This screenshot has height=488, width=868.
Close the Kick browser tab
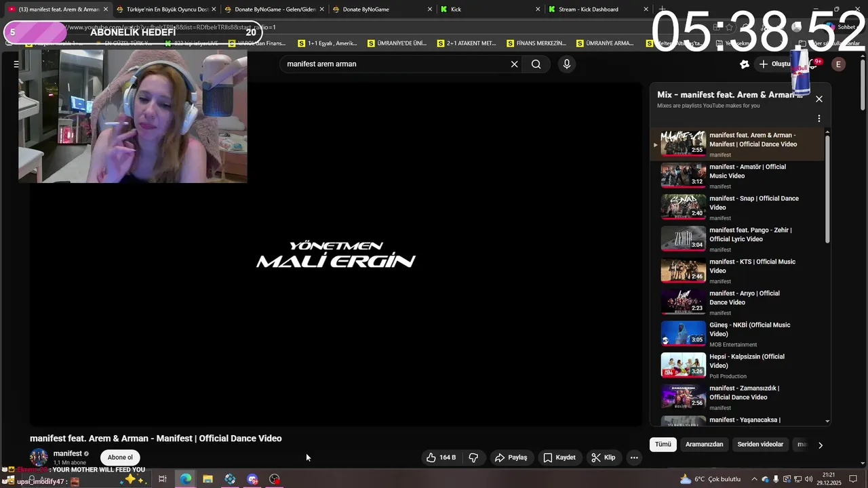pos(538,9)
